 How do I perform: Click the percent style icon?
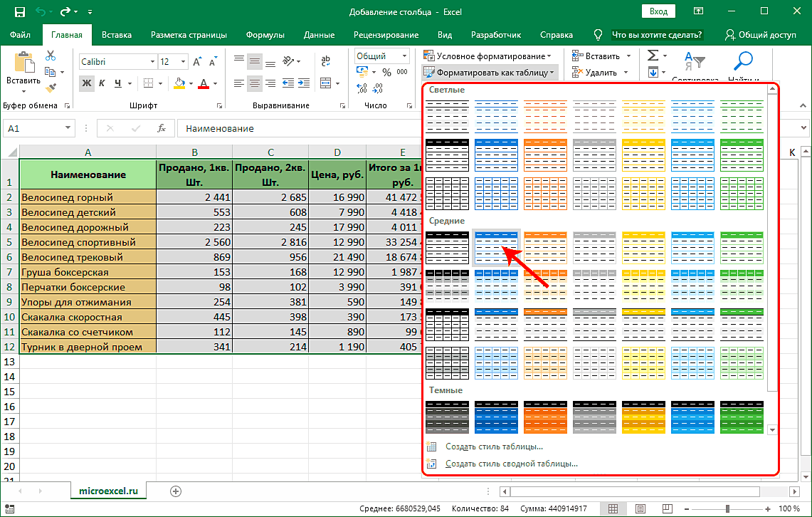tap(386, 73)
